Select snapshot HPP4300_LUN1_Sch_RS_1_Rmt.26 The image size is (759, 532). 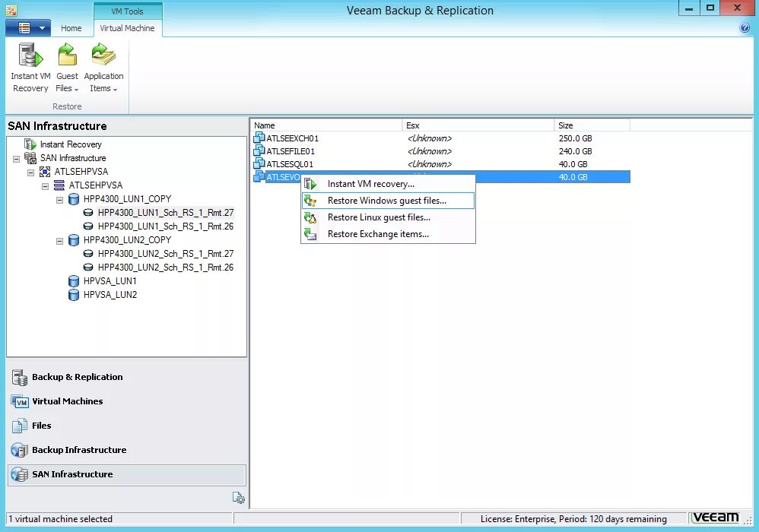click(166, 226)
